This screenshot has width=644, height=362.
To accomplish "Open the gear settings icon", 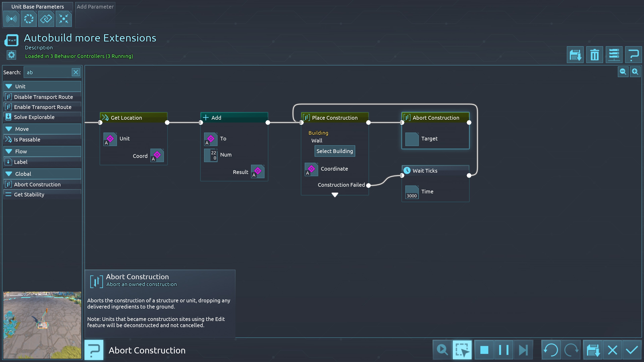I will pyautogui.click(x=12, y=55).
